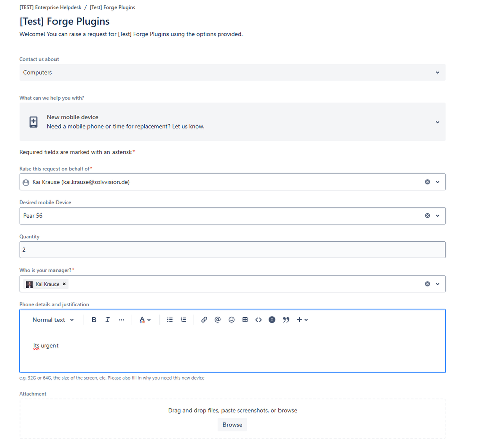Insert bullet list
Screen dimensions: 504x440
tap(170, 320)
